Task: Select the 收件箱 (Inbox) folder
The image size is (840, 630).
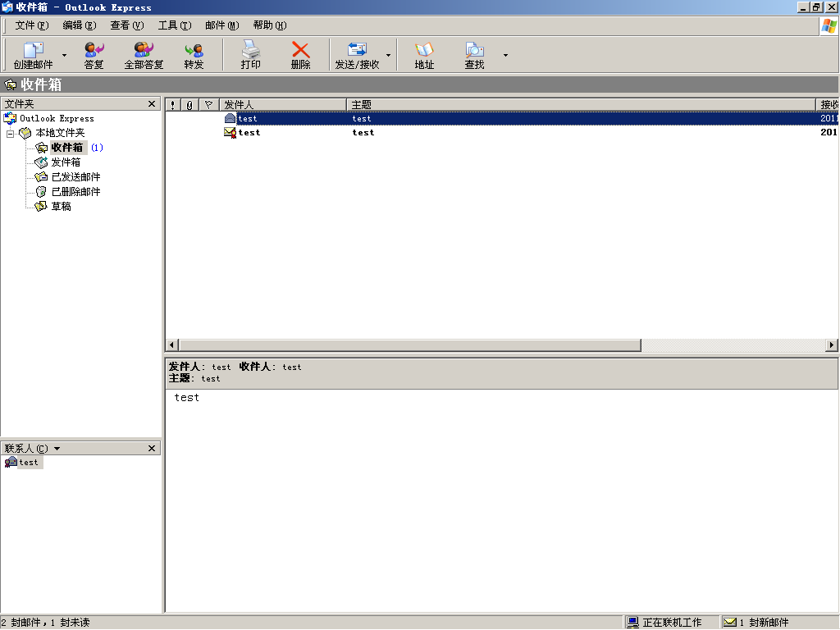Action: [67, 148]
